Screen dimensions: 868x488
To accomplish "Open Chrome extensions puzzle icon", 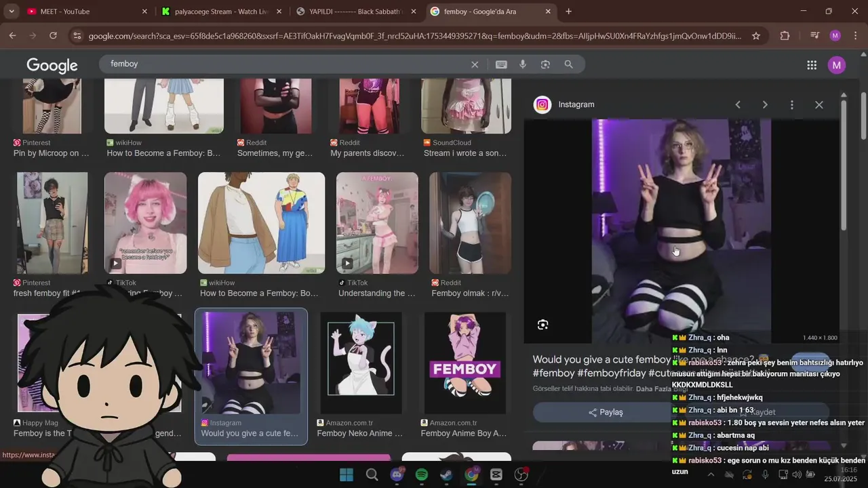I will pos(785,36).
